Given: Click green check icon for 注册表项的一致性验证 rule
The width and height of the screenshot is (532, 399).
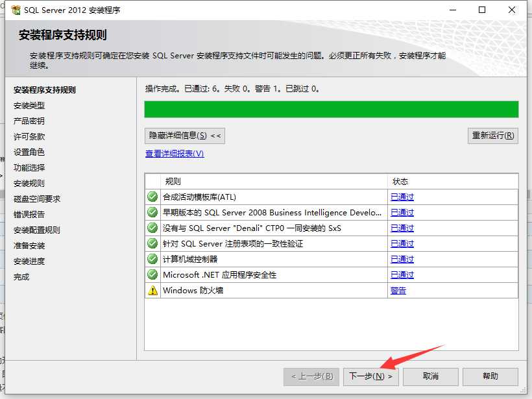Looking at the screenshot, I should point(152,243).
